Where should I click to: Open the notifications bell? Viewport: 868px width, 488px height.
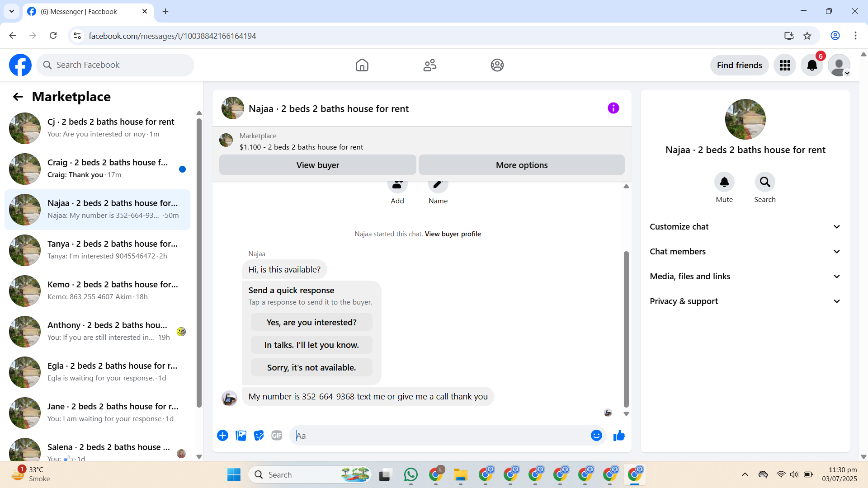(812, 66)
